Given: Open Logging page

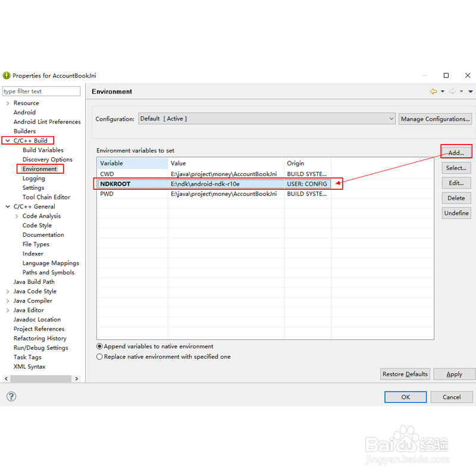Looking at the screenshot, I should (34, 178).
